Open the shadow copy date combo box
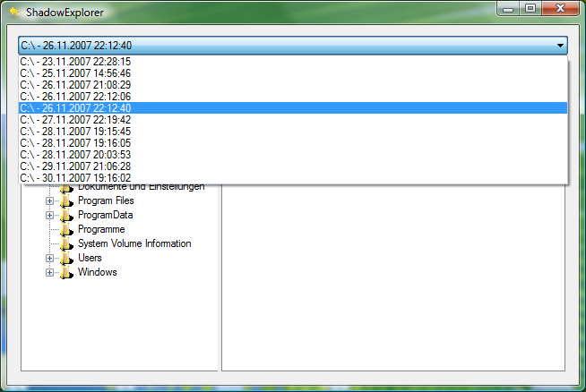Viewport: 586px width, 392px height. coord(293,46)
